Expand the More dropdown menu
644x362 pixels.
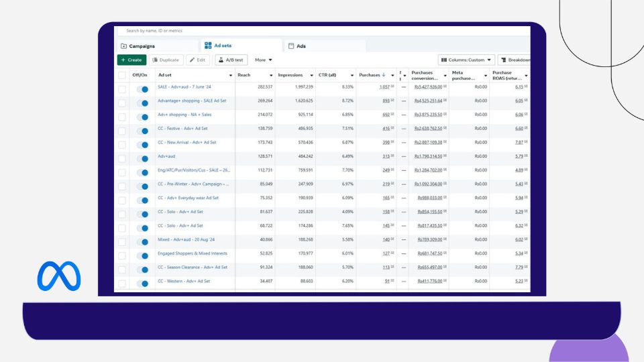(263, 60)
